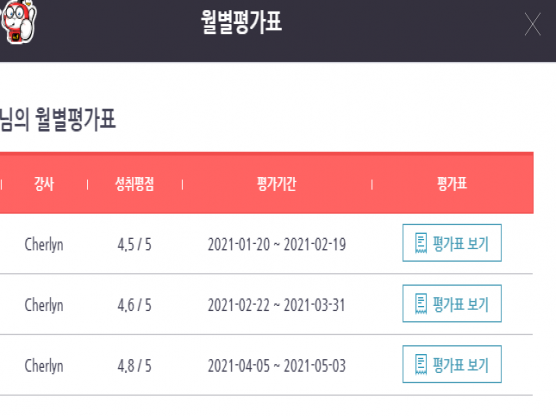Open 평가표 보기 for the 2021-01-20 period
This screenshot has height=416, width=556.
point(452,243)
